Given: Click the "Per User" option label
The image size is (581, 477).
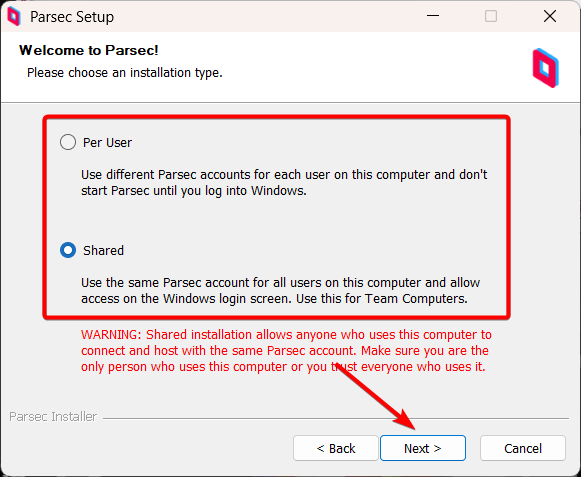Looking at the screenshot, I should [107, 143].
